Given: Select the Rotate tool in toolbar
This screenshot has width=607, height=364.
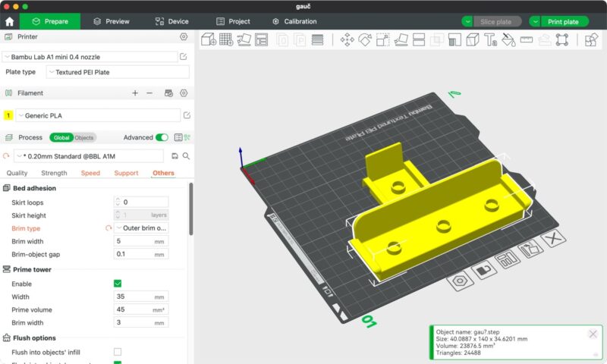Looking at the screenshot, I should tap(365, 40).
